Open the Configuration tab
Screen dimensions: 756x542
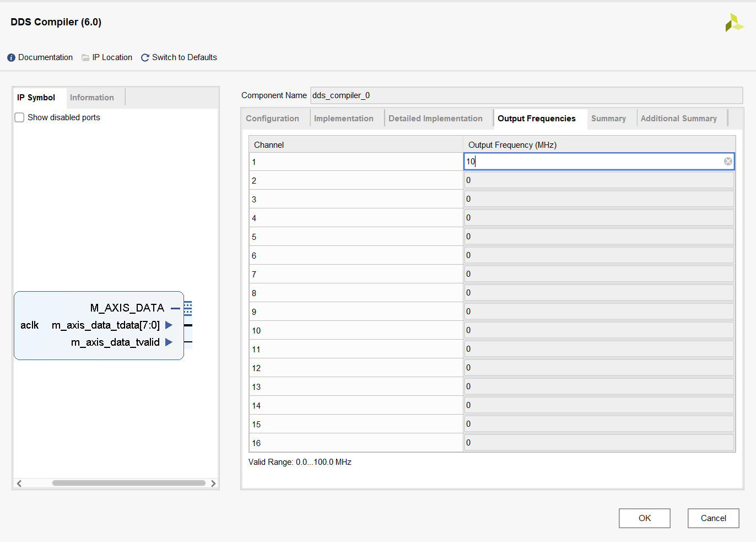[x=272, y=119]
